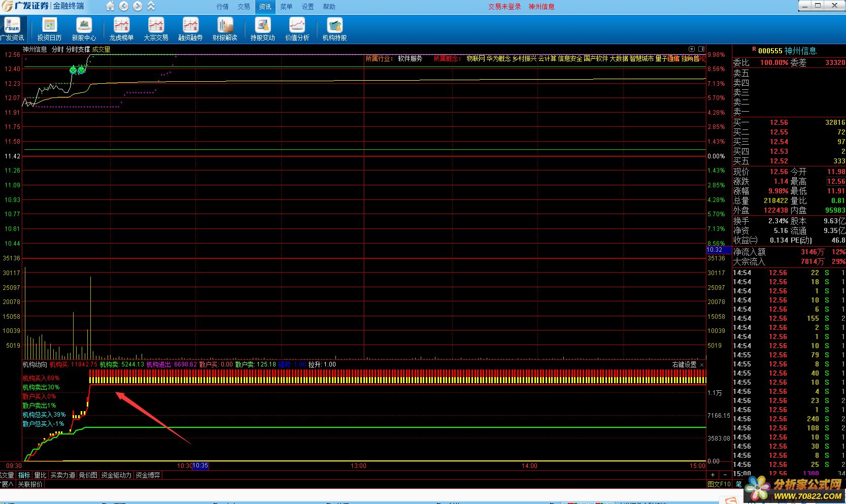Click the up-arrow circle icon above chart
The image size is (846, 504).
(x=691, y=49)
